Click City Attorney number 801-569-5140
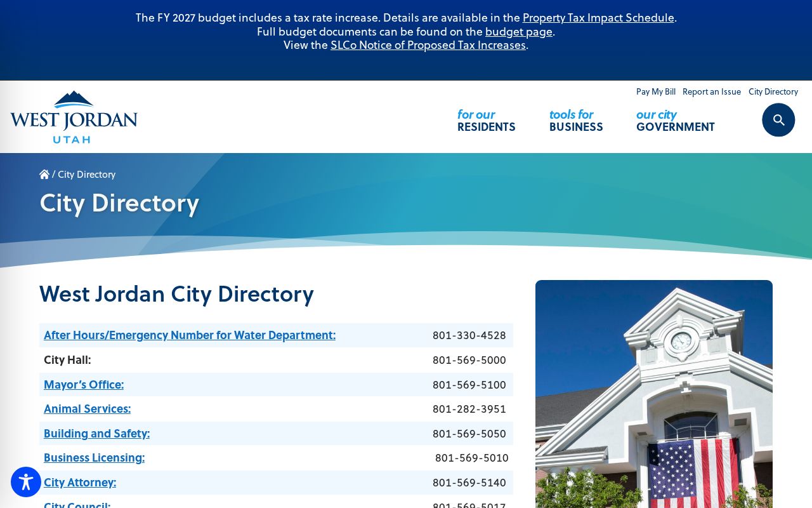This screenshot has width=812, height=508. point(469,483)
